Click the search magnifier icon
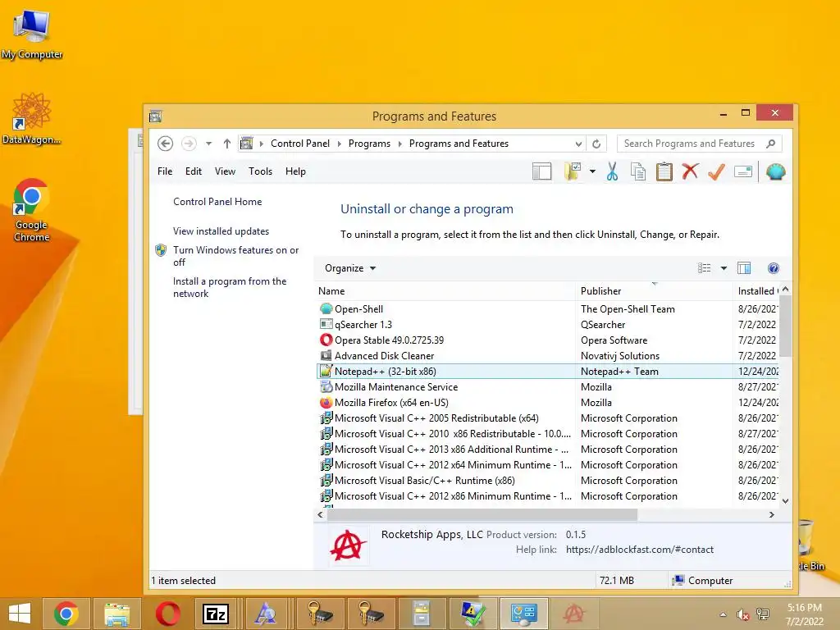This screenshot has height=630, width=840. click(771, 144)
